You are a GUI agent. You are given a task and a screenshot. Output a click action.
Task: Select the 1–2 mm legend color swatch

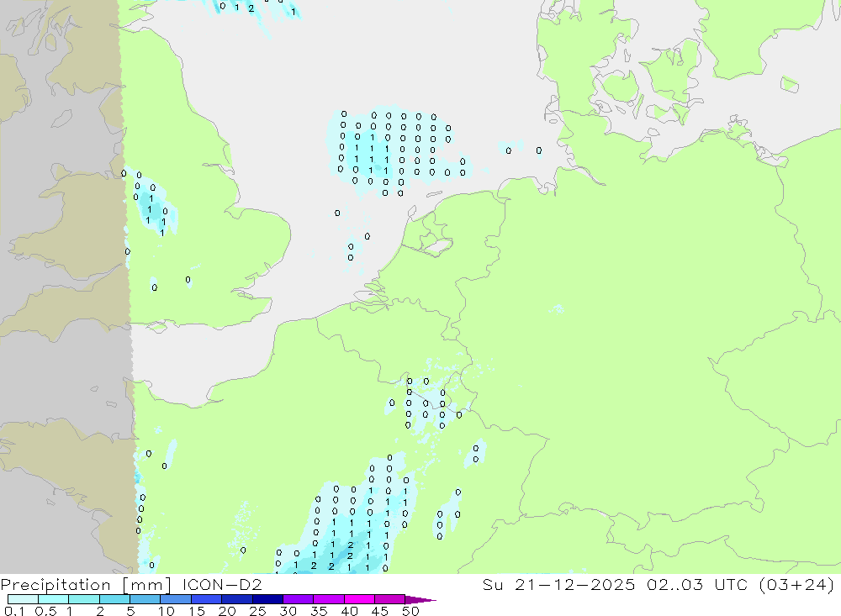tap(84, 599)
